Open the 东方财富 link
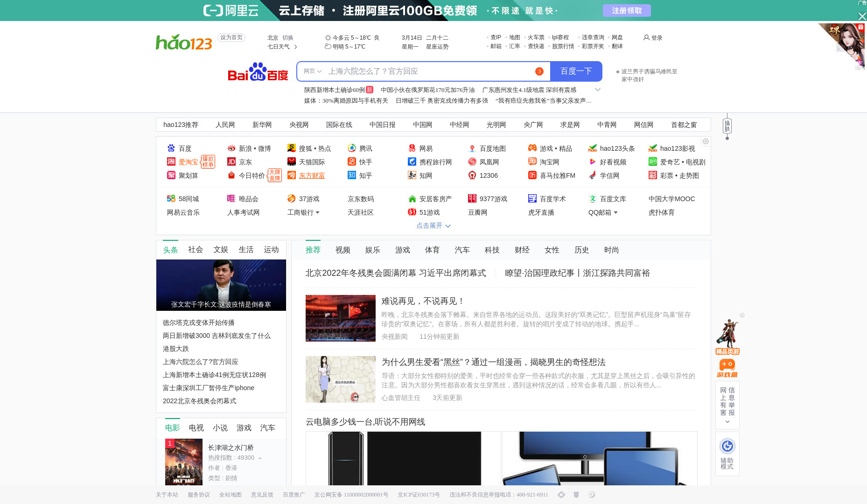 pyautogui.click(x=312, y=176)
